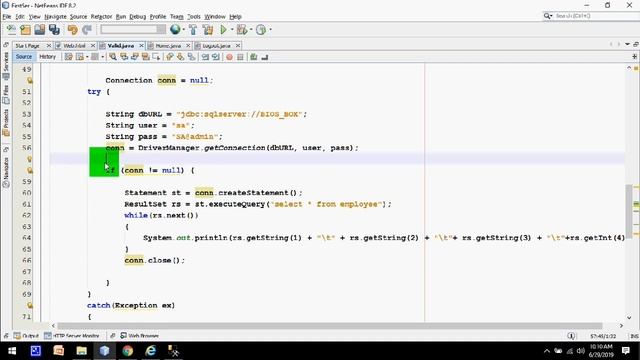Screen dimensions: 640x360
Task: Open the navigate Back dropdown arrow in editor toolbar
Action: point(87,57)
